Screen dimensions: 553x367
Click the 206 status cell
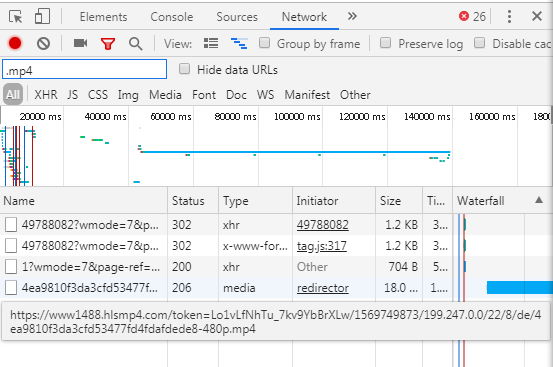tap(182, 288)
